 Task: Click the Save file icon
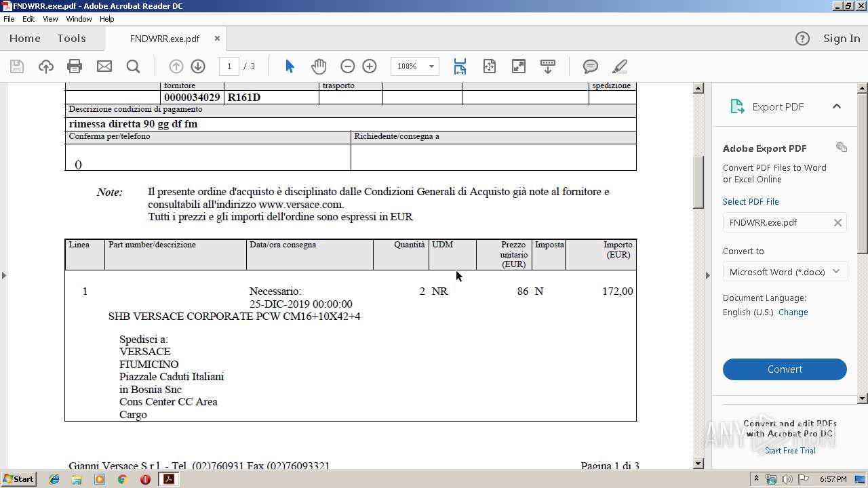click(17, 66)
